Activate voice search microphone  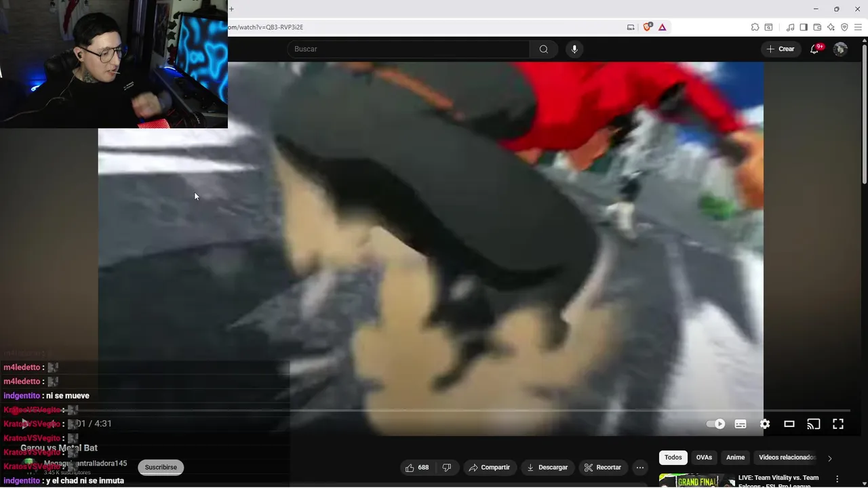coord(574,49)
